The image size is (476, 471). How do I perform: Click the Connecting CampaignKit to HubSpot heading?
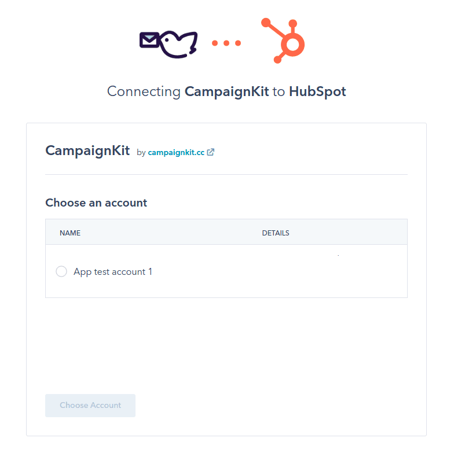(x=226, y=91)
